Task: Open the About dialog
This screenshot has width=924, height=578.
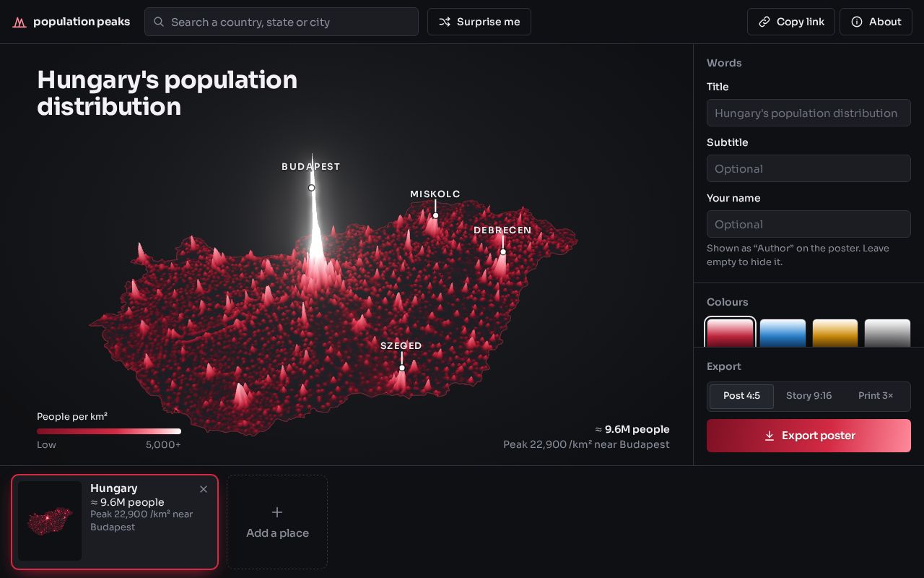Action: pos(876,22)
